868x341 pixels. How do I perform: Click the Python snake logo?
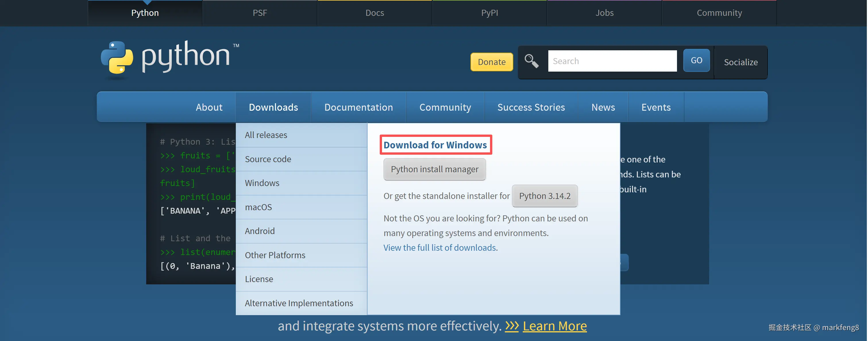coord(117,57)
